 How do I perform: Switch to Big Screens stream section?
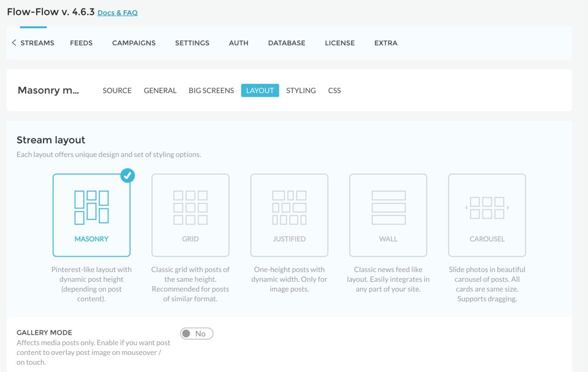click(x=211, y=91)
